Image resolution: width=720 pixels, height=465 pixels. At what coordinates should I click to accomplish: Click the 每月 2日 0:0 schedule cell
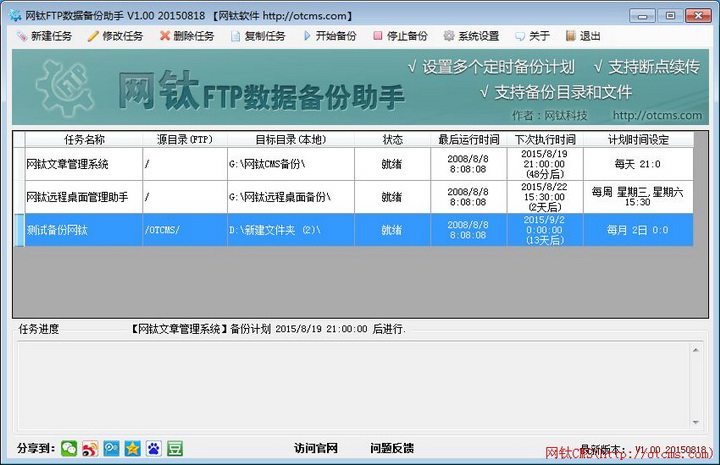pyautogui.click(x=638, y=230)
